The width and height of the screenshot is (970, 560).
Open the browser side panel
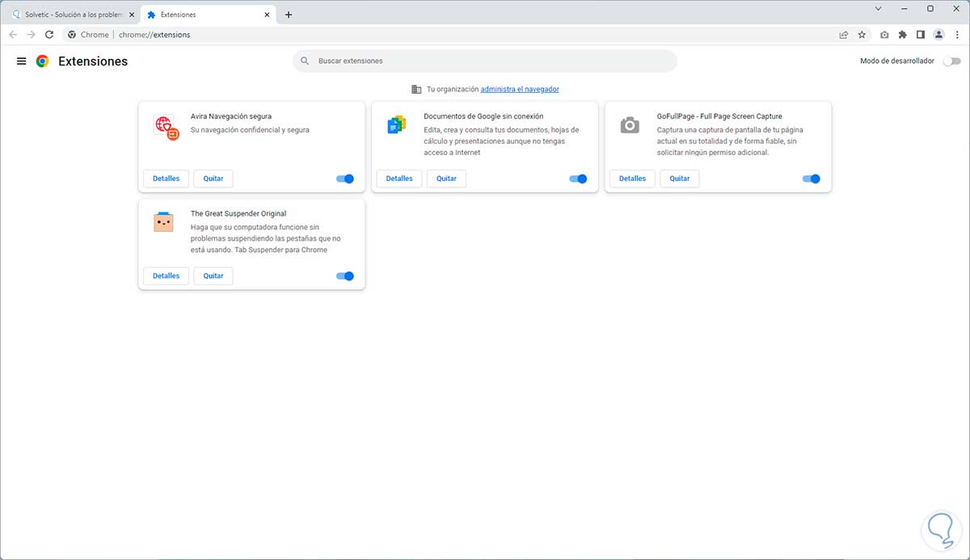click(921, 35)
